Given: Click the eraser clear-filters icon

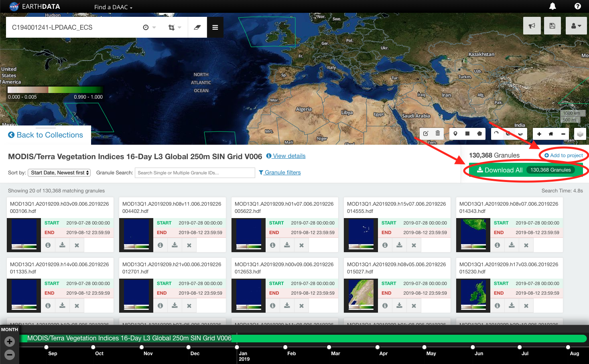Looking at the screenshot, I should click(x=197, y=27).
